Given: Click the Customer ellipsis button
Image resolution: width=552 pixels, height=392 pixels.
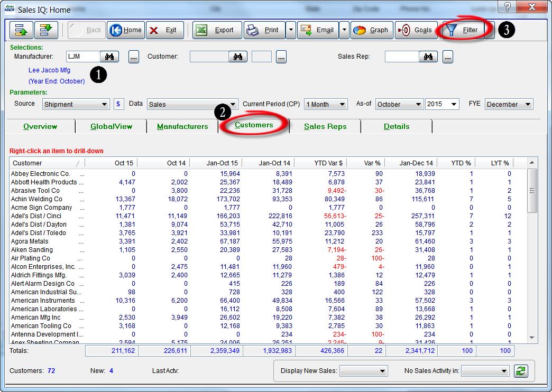Looking at the screenshot, I should 281,57.
